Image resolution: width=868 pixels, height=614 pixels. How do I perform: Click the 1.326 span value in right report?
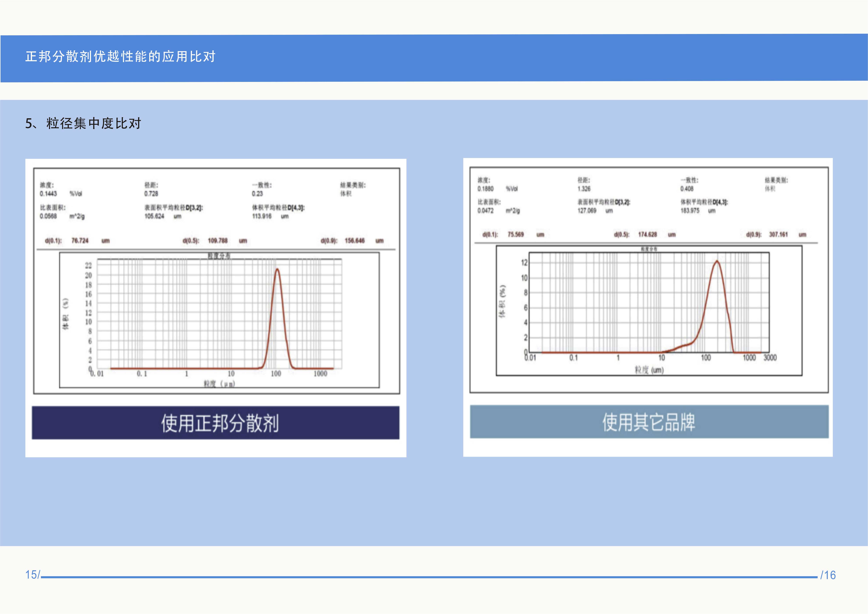point(584,189)
